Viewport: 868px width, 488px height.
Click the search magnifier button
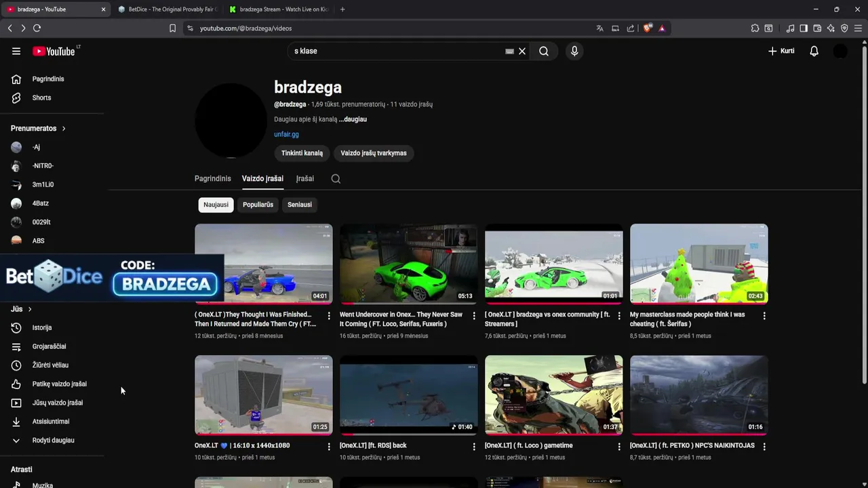[544, 51]
